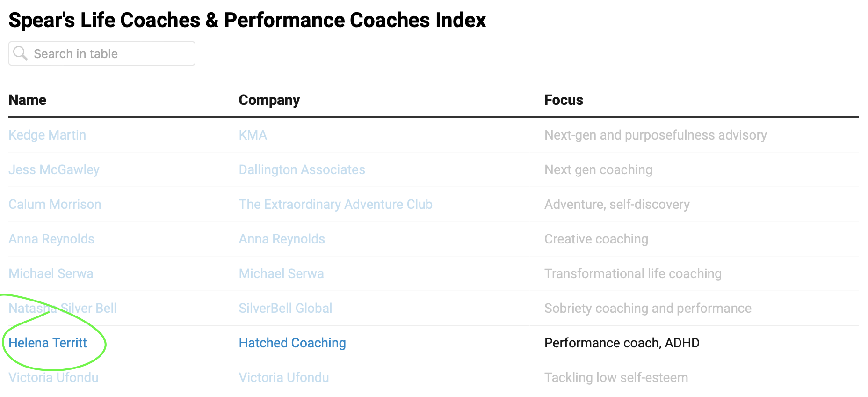Open the KMA company link
This screenshot has height=397, width=868.
pos(253,135)
